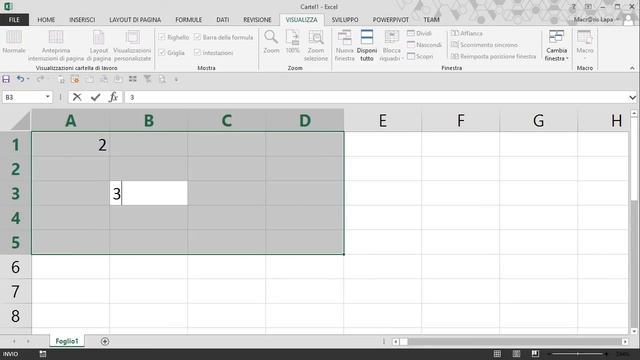Switch to LAYOUT DI PAGINA tab

coord(135,20)
